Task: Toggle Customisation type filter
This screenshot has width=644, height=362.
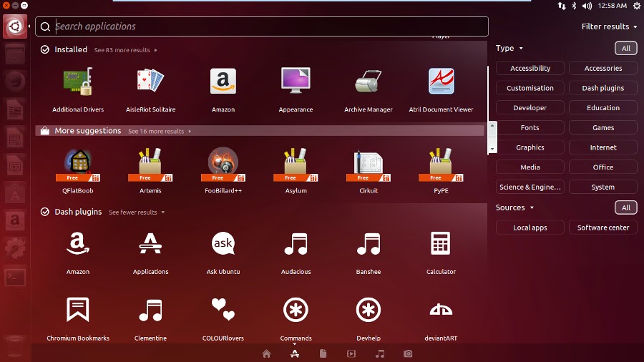Action: [x=530, y=88]
